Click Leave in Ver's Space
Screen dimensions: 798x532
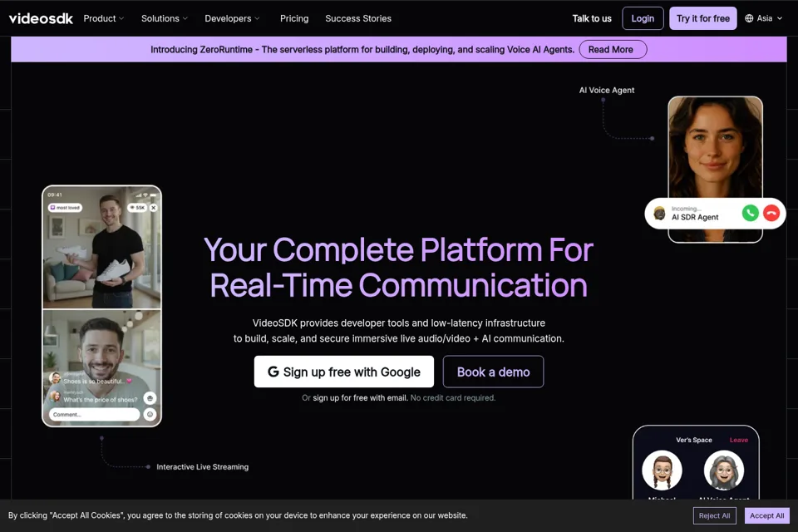(738, 440)
